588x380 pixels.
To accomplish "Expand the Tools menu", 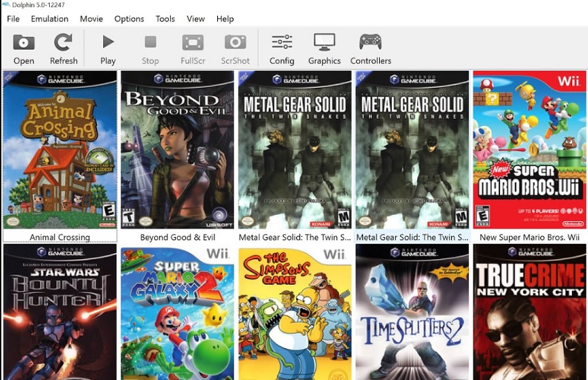I will [165, 19].
